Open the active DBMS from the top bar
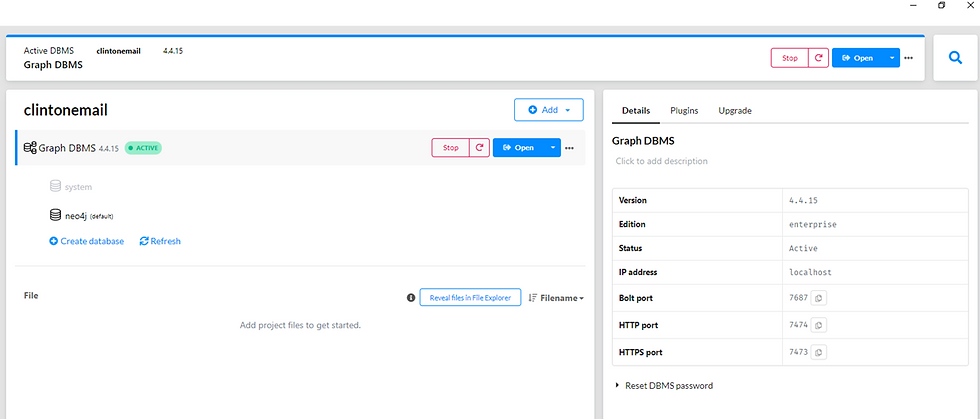Viewport: 980px width, 419px height. 857,58
